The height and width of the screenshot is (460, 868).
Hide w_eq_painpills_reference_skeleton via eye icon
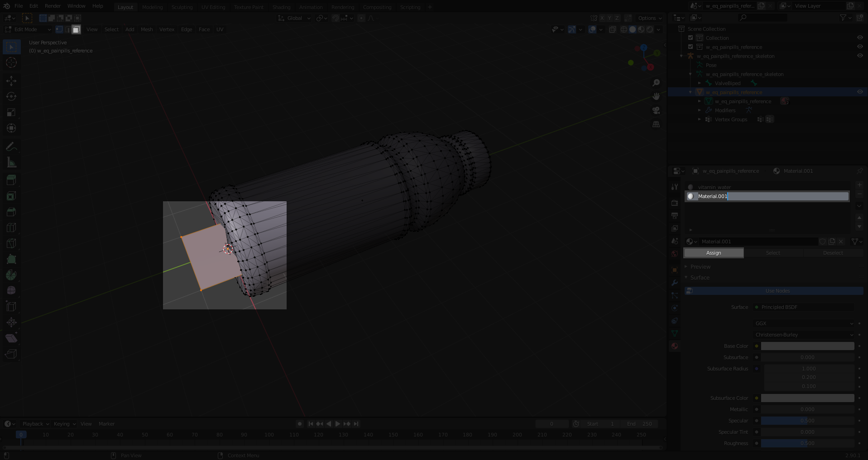[860, 56]
